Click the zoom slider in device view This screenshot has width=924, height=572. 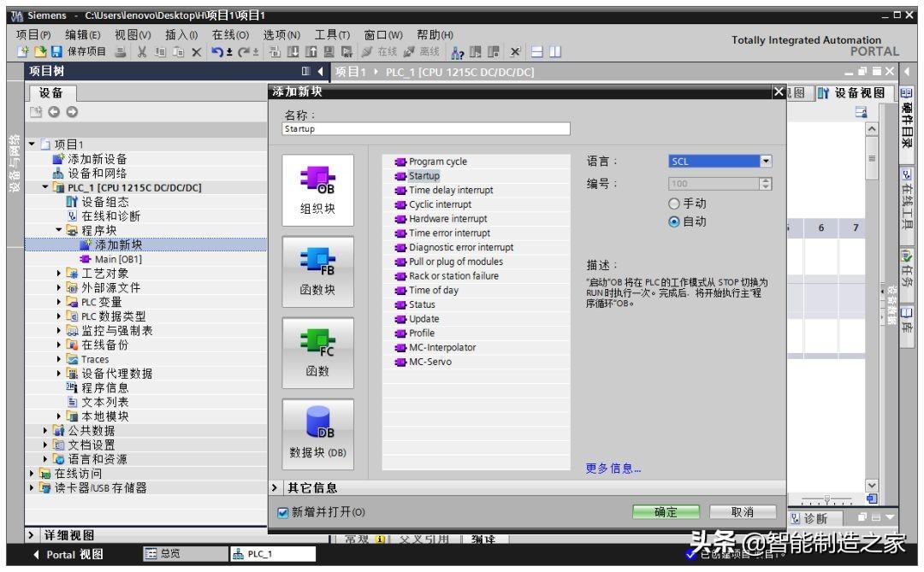pos(826,499)
